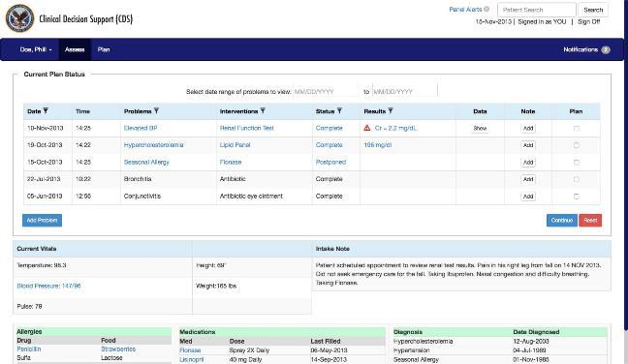Open the Lipid Panel intervention link

pyautogui.click(x=235, y=145)
